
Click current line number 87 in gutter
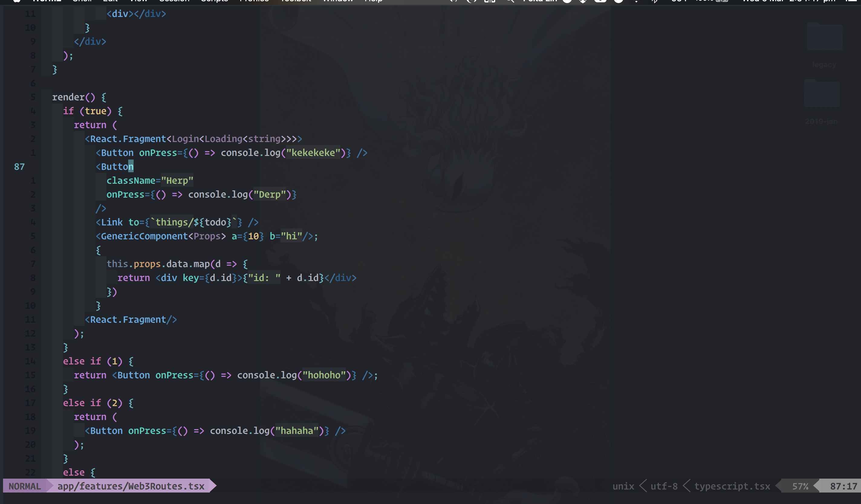coord(19,166)
